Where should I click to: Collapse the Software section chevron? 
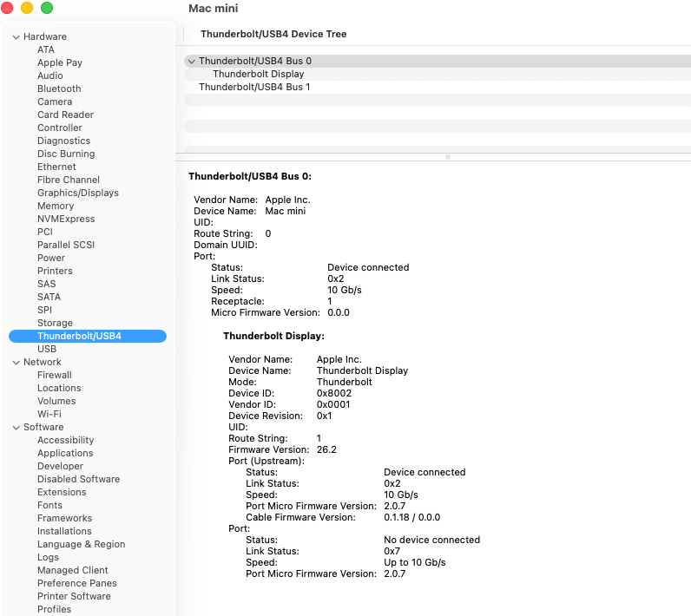click(16, 428)
